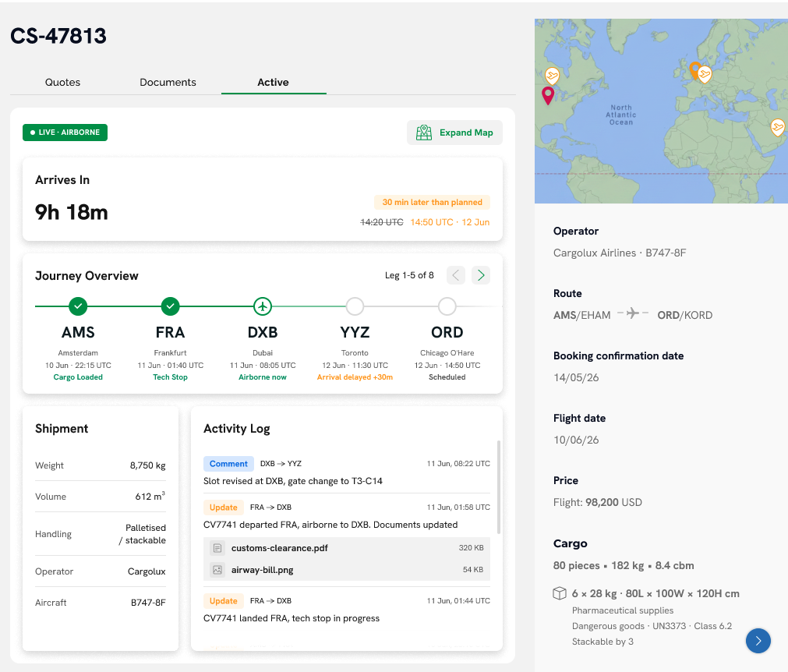Click the aircraft value 'B747-8F' in Shipment
Screen dimensions: 788x672
(148, 602)
